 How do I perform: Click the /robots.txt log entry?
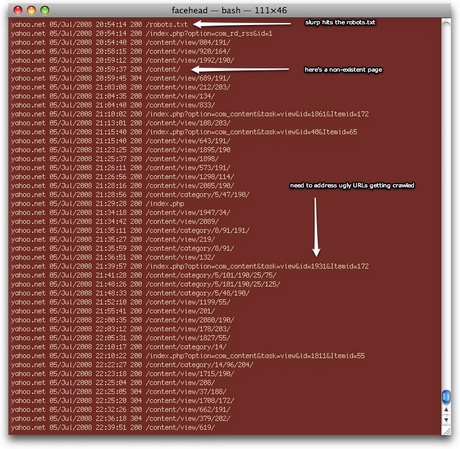coord(167,24)
